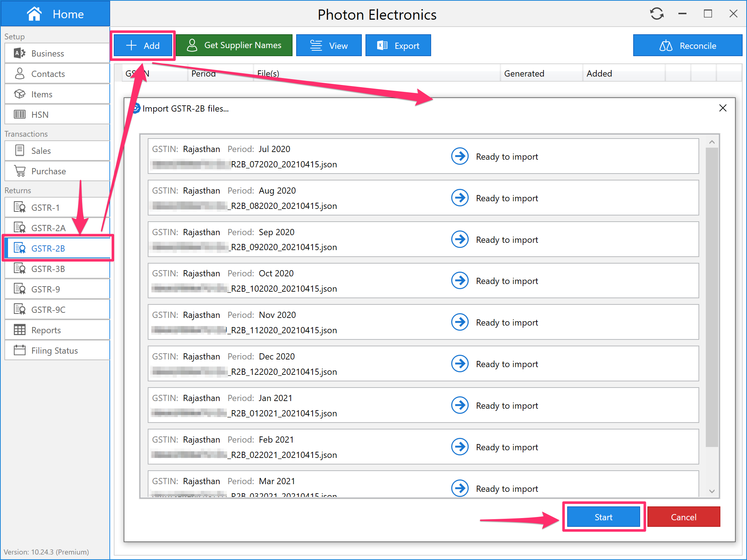Export data using the Export button
The image size is (747, 560).
(x=398, y=46)
